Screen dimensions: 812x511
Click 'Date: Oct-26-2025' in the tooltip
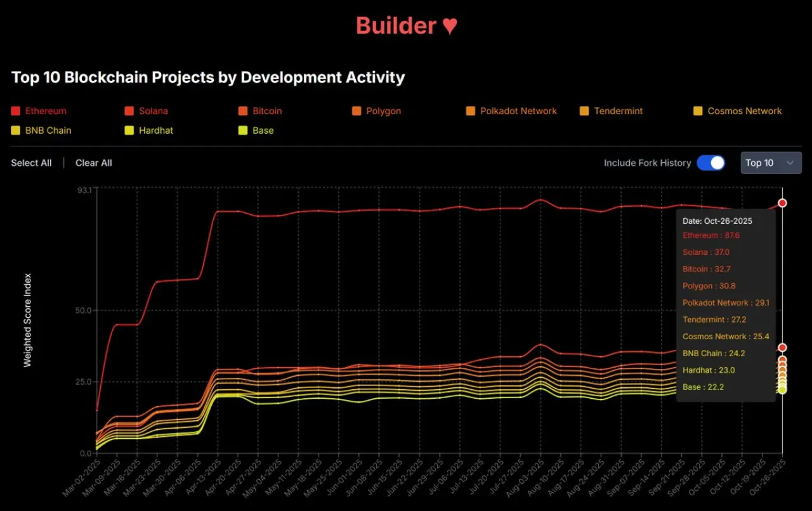click(717, 221)
